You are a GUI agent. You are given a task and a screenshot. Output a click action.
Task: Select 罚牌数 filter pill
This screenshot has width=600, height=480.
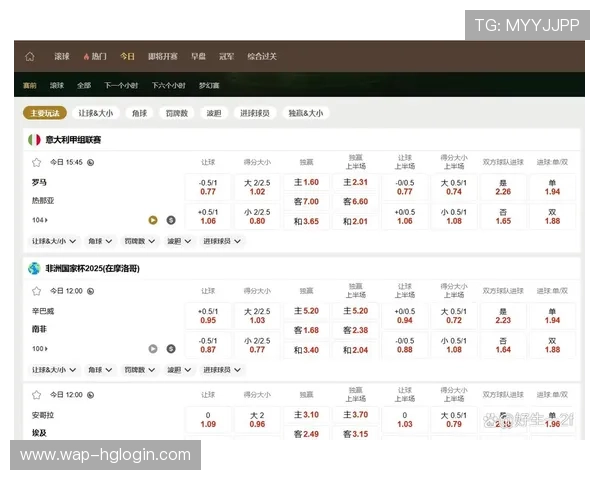click(176, 113)
